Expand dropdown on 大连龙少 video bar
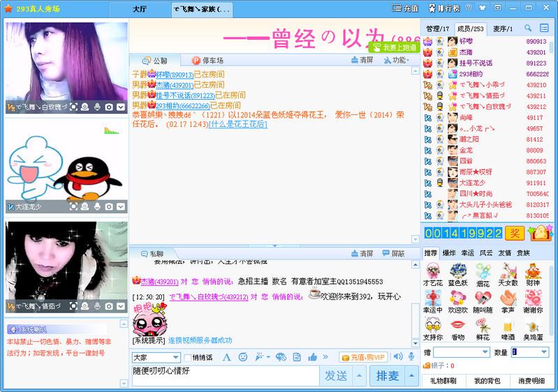 coord(121,206)
